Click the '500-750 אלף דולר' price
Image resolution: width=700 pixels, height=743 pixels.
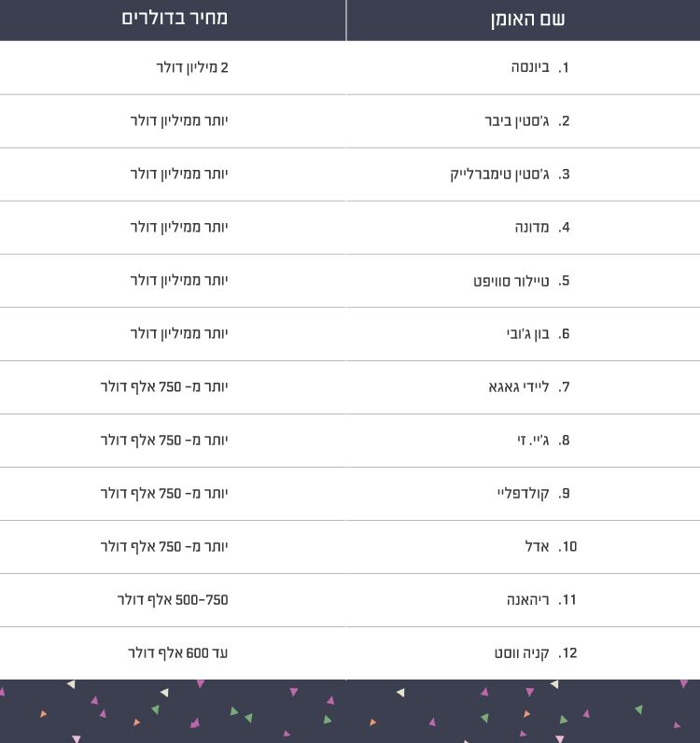click(173, 600)
